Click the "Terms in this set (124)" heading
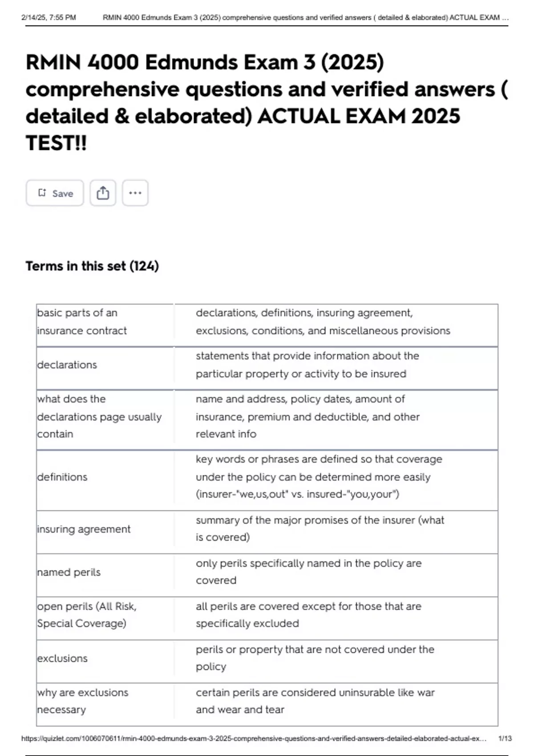Image resolution: width=534 pixels, height=756 pixels. [92, 266]
